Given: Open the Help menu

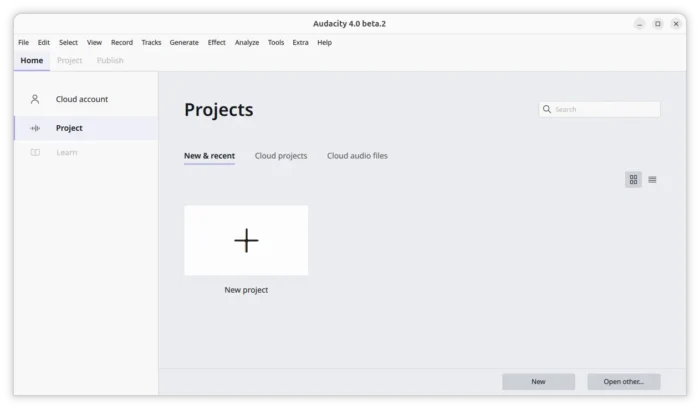Looking at the screenshot, I should (x=325, y=42).
